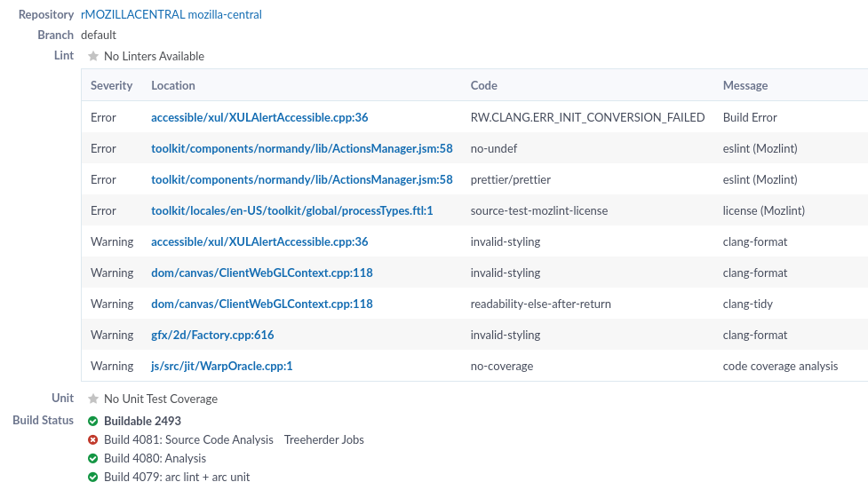Click the Severity column header
The width and height of the screenshot is (868, 490).
pos(111,85)
